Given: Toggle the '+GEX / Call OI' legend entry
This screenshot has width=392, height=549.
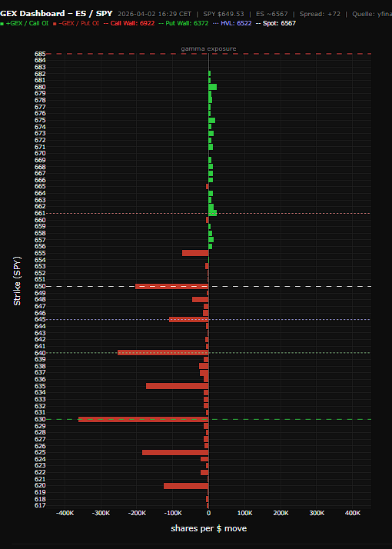Looking at the screenshot, I should [x=25, y=24].
